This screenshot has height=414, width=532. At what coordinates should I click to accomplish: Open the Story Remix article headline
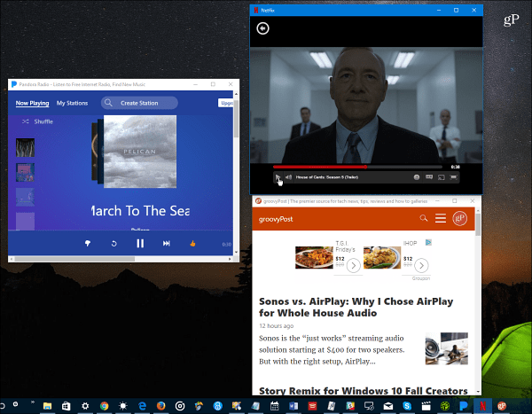[x=363, y=391]
